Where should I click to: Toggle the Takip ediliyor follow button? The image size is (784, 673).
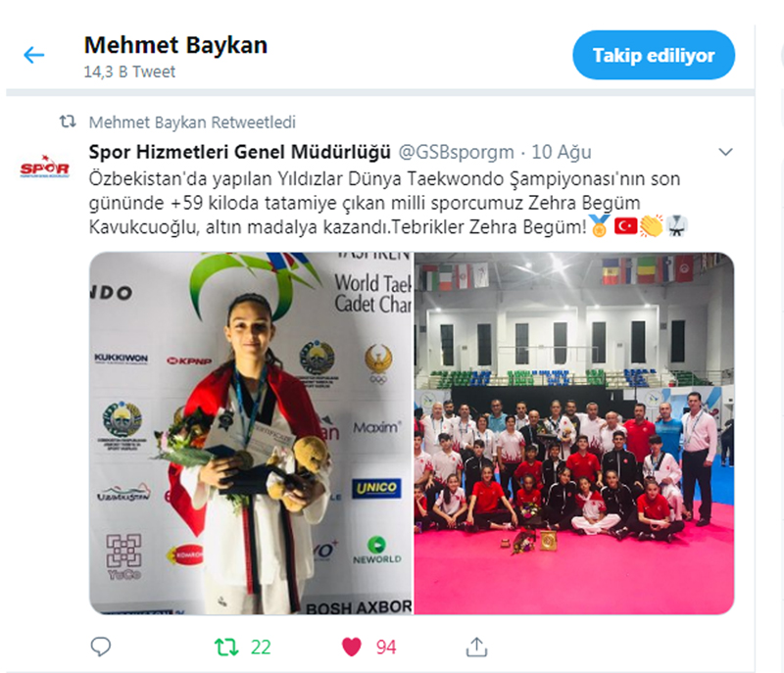coord(654,55)
